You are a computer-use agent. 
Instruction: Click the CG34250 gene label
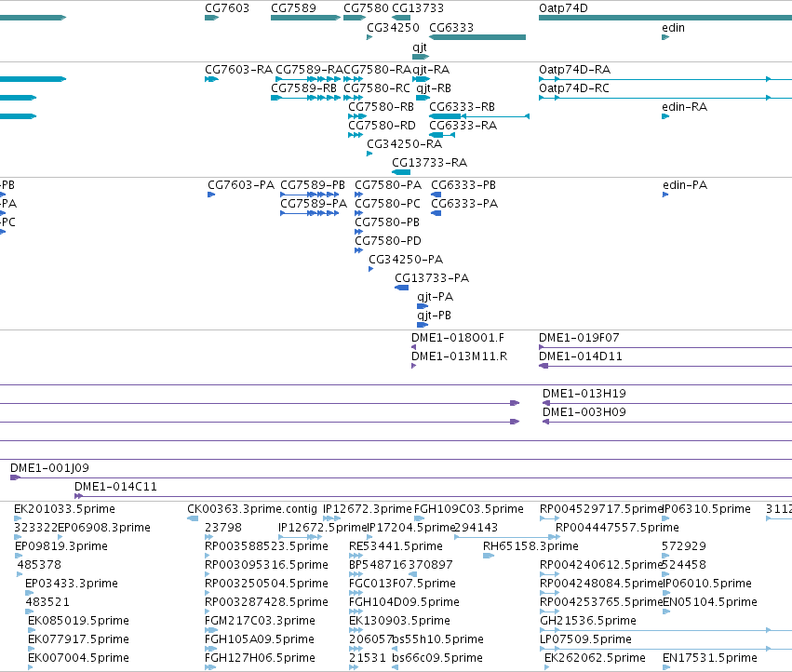click(x=393, y=28)
